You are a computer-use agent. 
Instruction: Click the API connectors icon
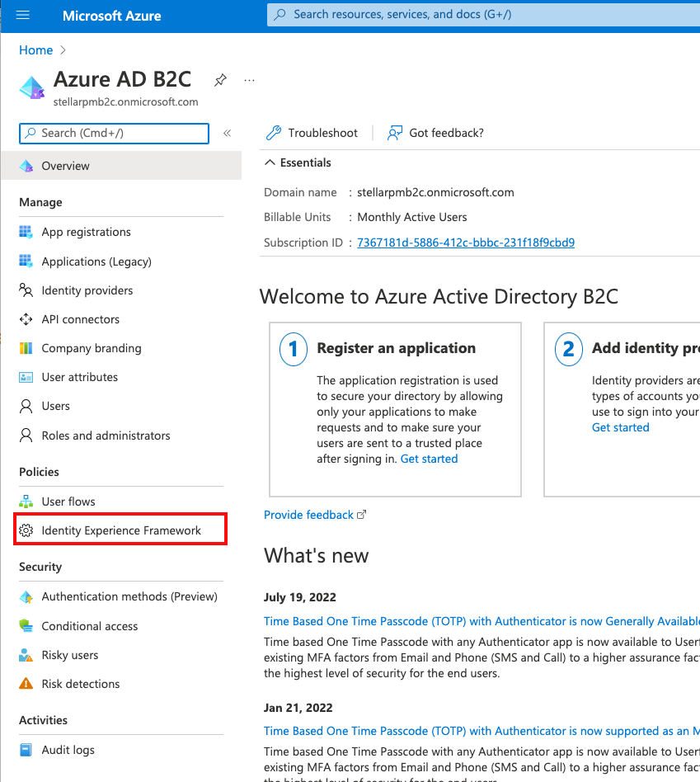click(26, 319)
